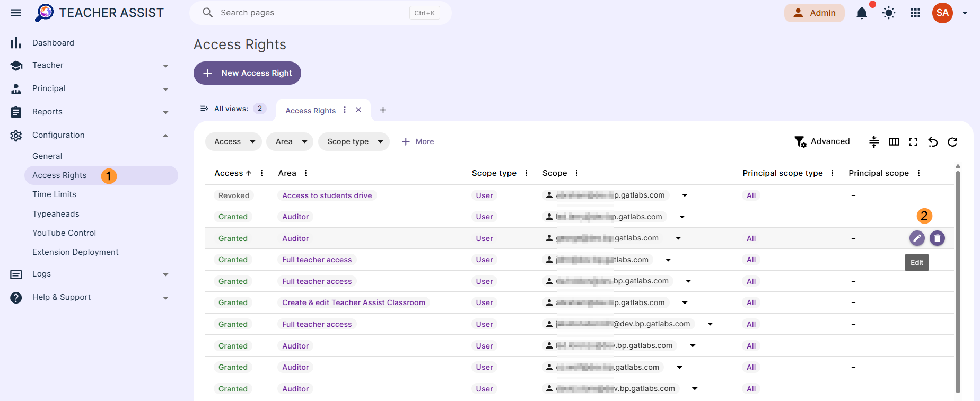Open the hamburger navigation menu

(16, 13)
